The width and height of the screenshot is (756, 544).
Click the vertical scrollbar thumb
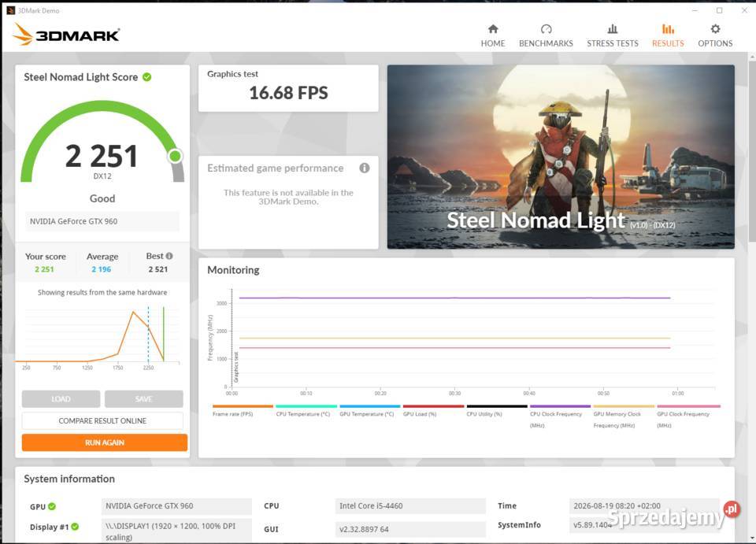coord(751,150)
